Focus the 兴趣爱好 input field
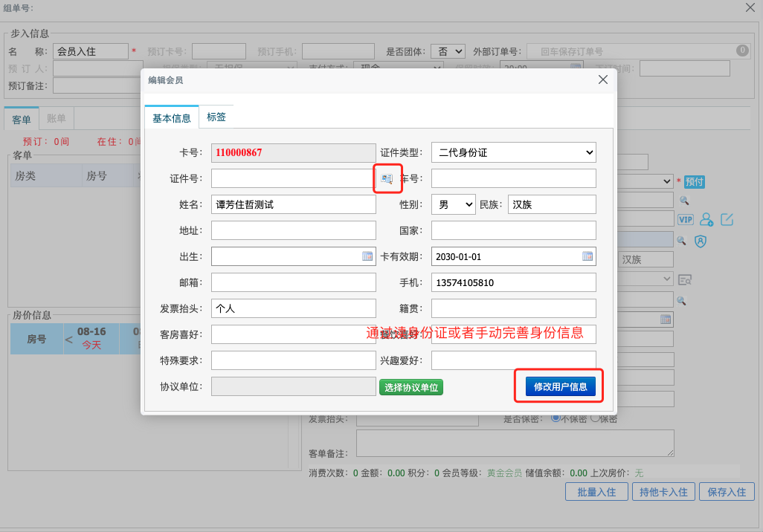763x532 pixels. (513, 360)
